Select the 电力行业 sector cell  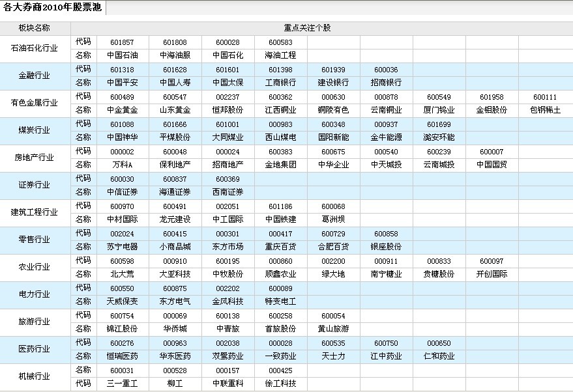[35, 294]
